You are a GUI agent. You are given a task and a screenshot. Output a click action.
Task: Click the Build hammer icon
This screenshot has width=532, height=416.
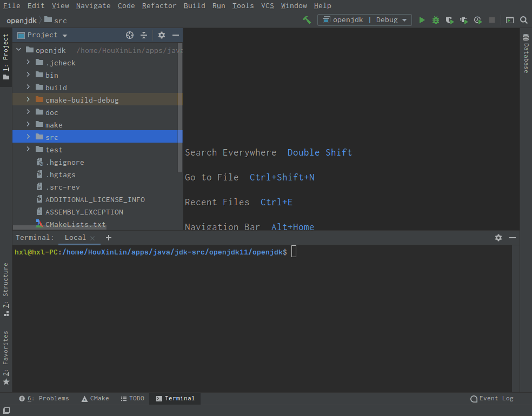(x=307, y=20)
